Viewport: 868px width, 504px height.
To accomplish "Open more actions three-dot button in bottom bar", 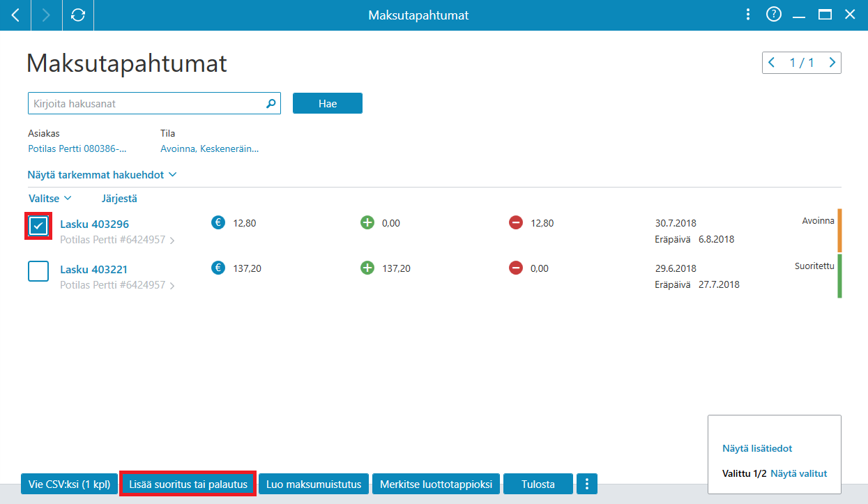I will coord(587,484).
